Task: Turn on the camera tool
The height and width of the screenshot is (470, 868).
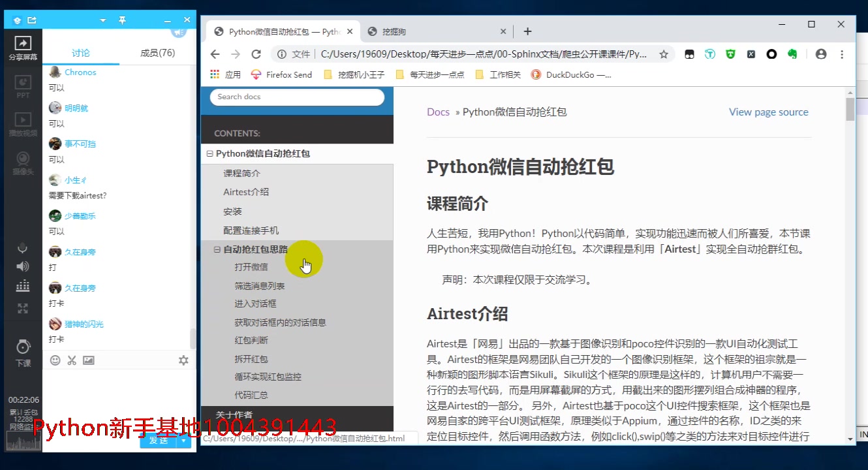Action: pyautogui.click(x=23, y=163)
